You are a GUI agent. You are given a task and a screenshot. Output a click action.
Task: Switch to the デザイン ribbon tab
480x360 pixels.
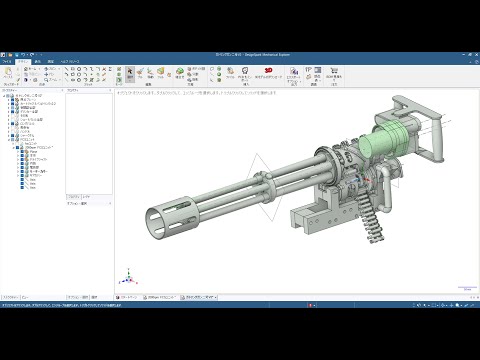tap(23, 62)
